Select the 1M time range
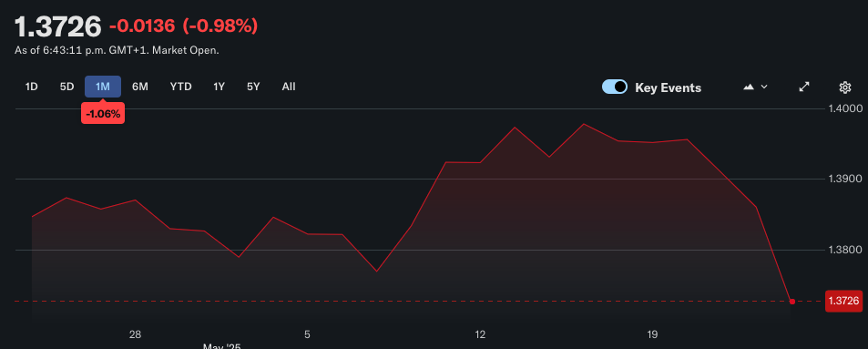 pyautogui.click(x=103, y=87)
